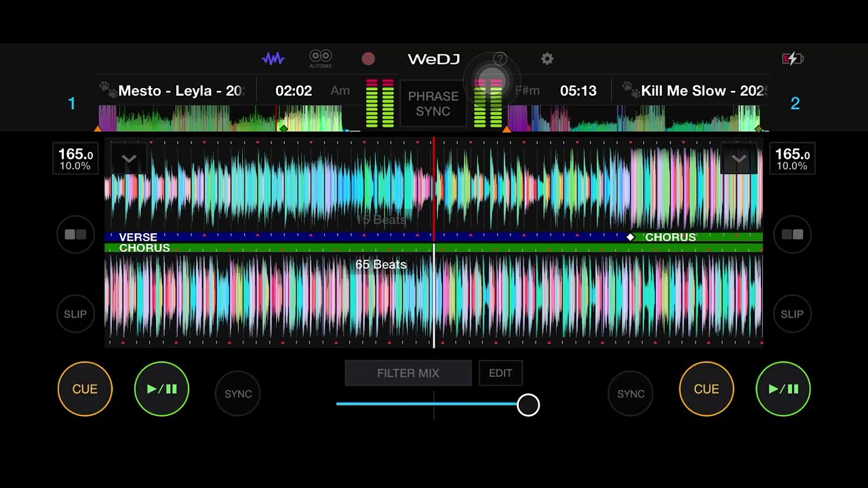
Task: Start recording with the red record button
Action: (x=368, y=59)
